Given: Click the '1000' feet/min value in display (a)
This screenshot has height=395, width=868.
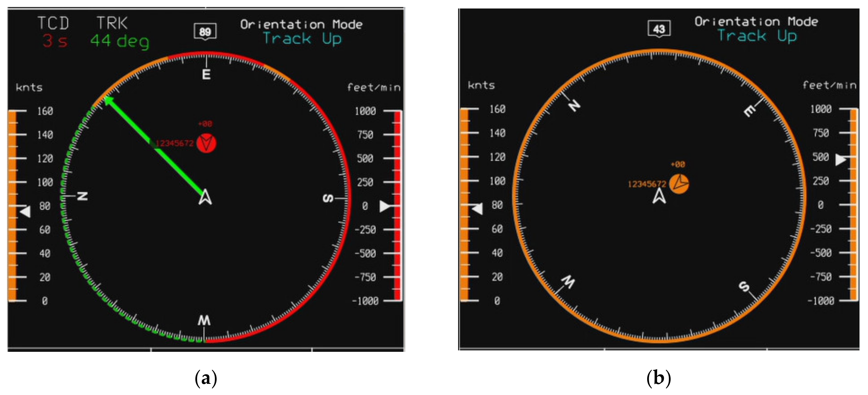Looking at the screenshot, I should click(x=365, y=111).
